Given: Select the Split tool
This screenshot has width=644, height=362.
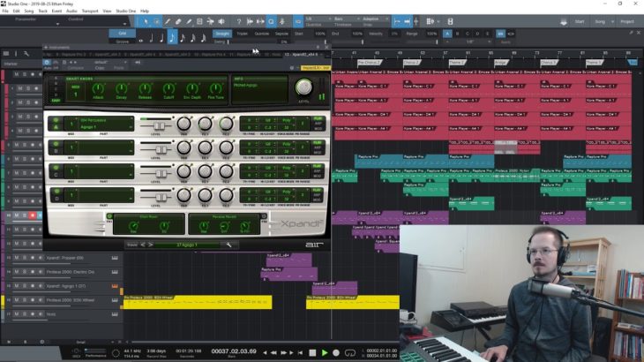Looking at the screenshot, I should coord(168,21).
